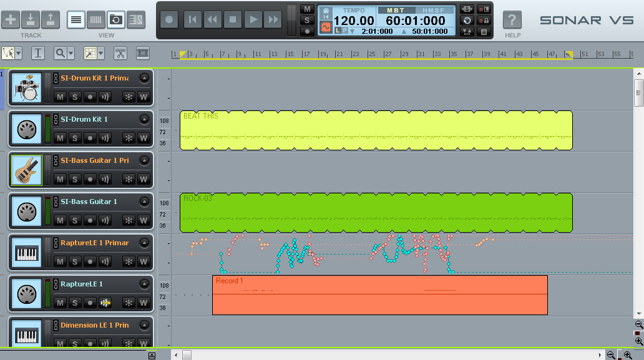Stop playback with the Stop button
This screenshot has height=360, width=644.
pos(233,19)
